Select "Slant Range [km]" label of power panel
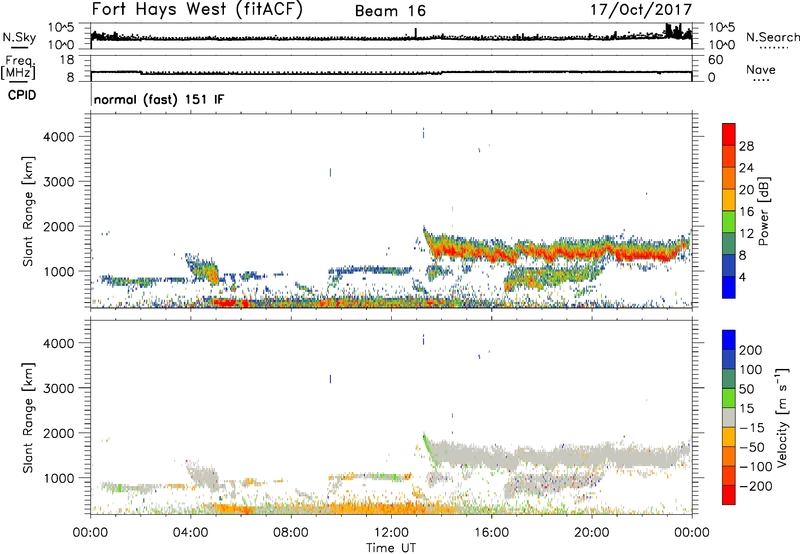 click(28, 211)
